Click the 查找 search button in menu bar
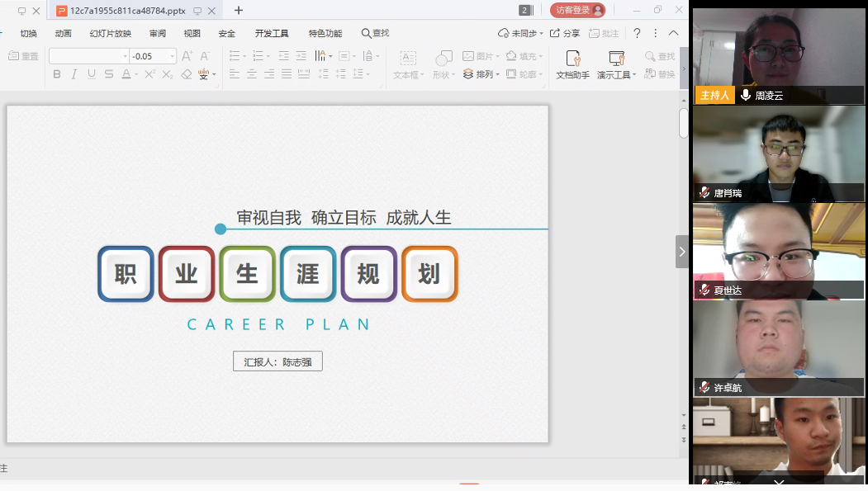The height and width of the screenshot is (491, 868). pos(375,33)
